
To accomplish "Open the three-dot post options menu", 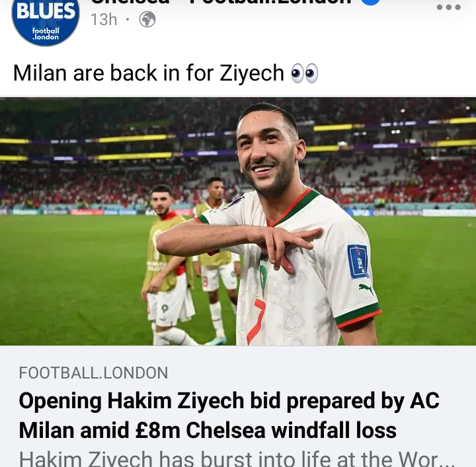I will [448, 7].
